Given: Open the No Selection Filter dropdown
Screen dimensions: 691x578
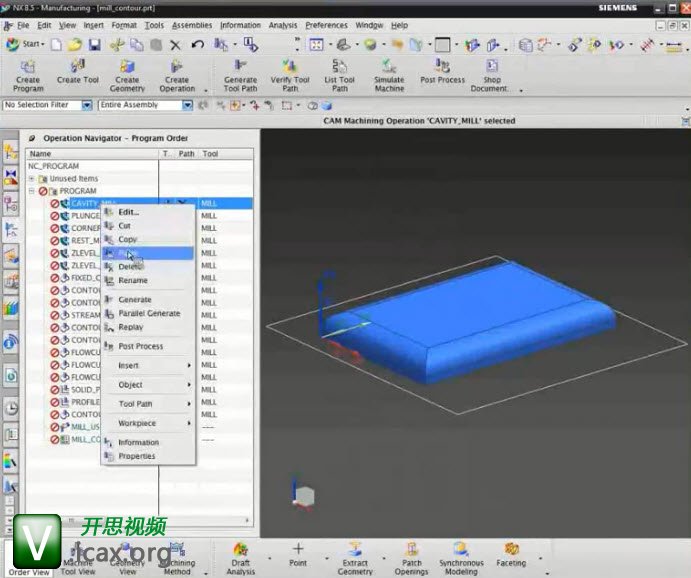Looking at the screenshot, I should 87,105.
